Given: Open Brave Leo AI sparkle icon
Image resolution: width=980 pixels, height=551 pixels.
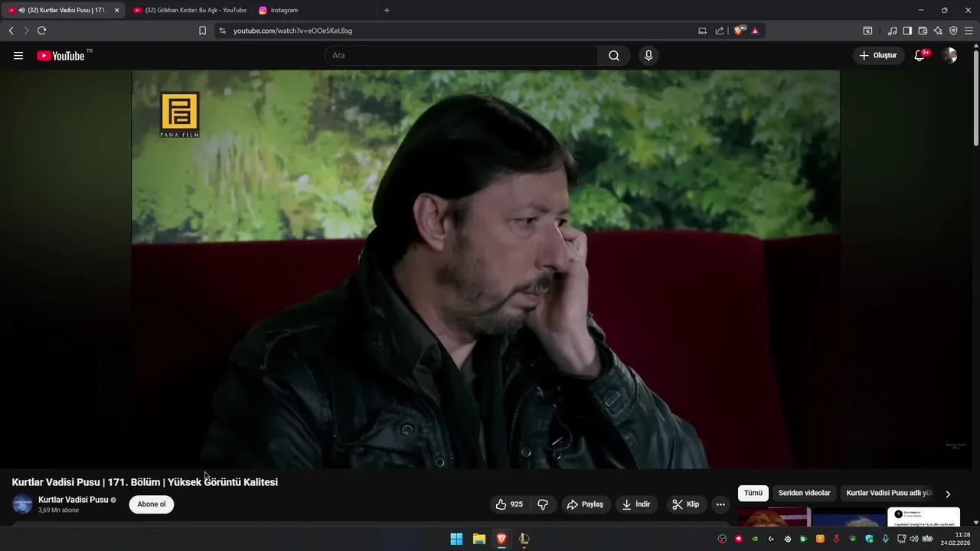Looking at the screenshot, I should click(938, 31).
